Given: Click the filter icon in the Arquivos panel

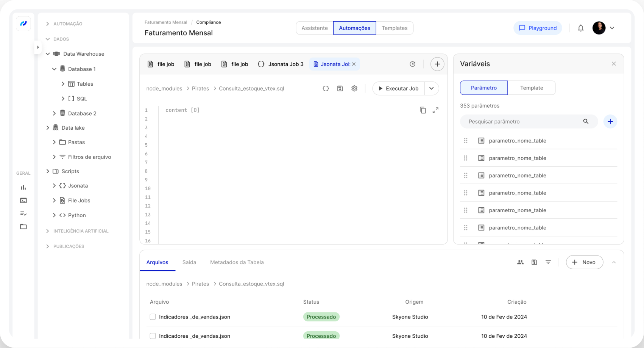Looking at the screenshot, I should coord(548,262).
